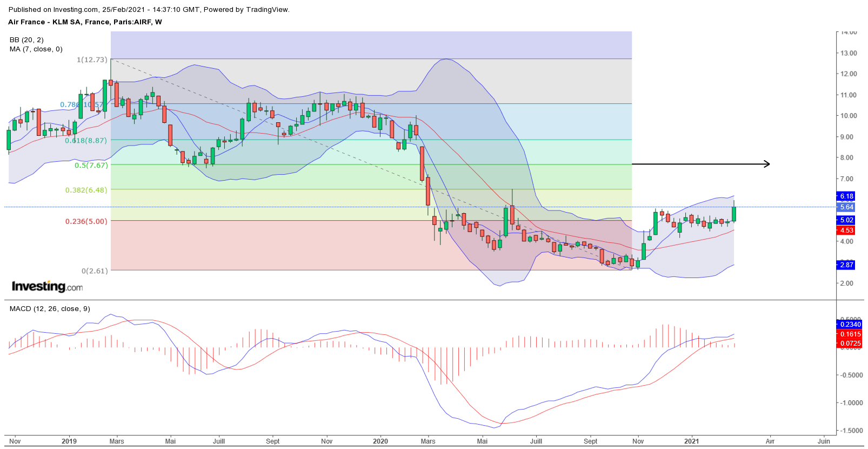Click the red 0.1615 MACD signal tag
This screenshot has width=868, height=449.
pyautogui.click(x=850, y=334)
